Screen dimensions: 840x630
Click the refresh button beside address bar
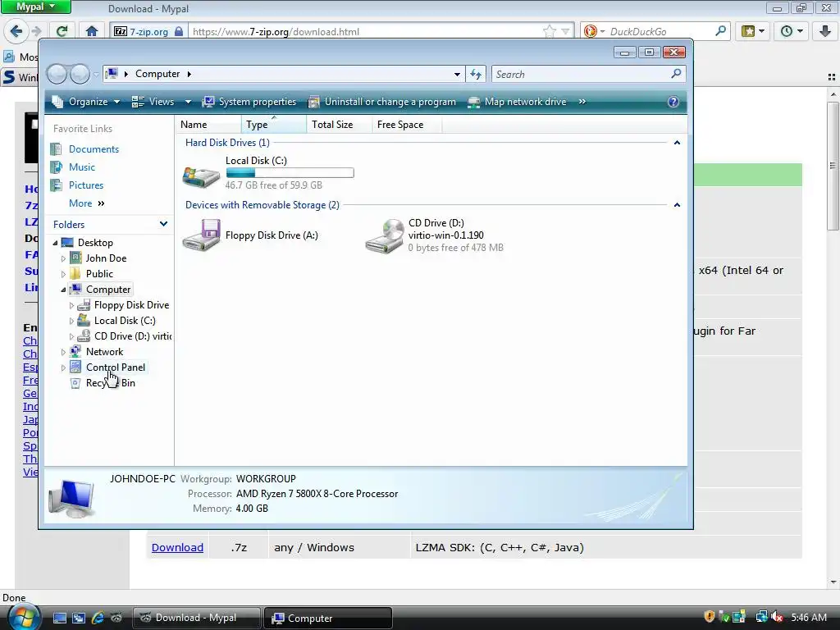476,74
